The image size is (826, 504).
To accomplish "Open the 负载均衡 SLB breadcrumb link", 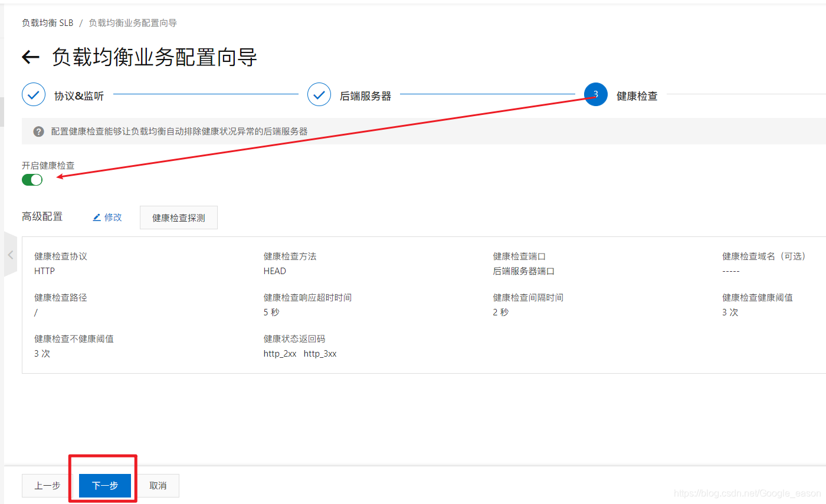I will [47, 22].
